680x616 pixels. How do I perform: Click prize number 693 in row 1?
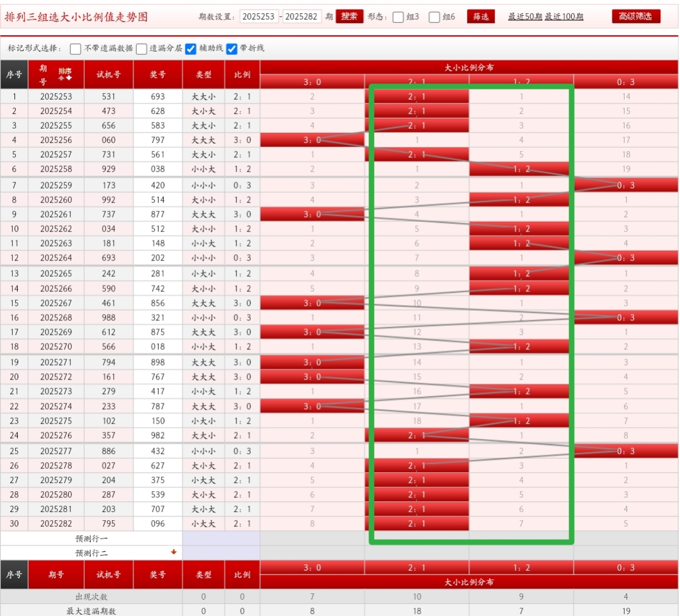(x=158, y=96)
